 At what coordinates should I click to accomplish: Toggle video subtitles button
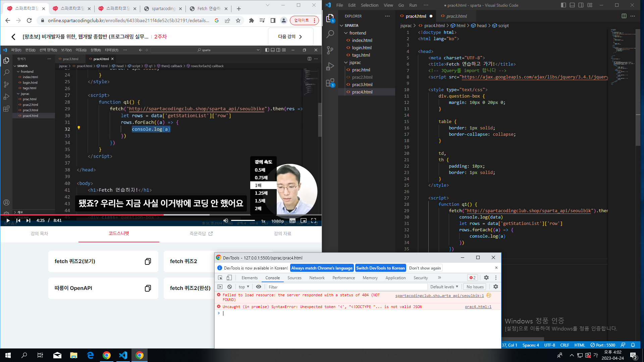[x=292, y=221]
